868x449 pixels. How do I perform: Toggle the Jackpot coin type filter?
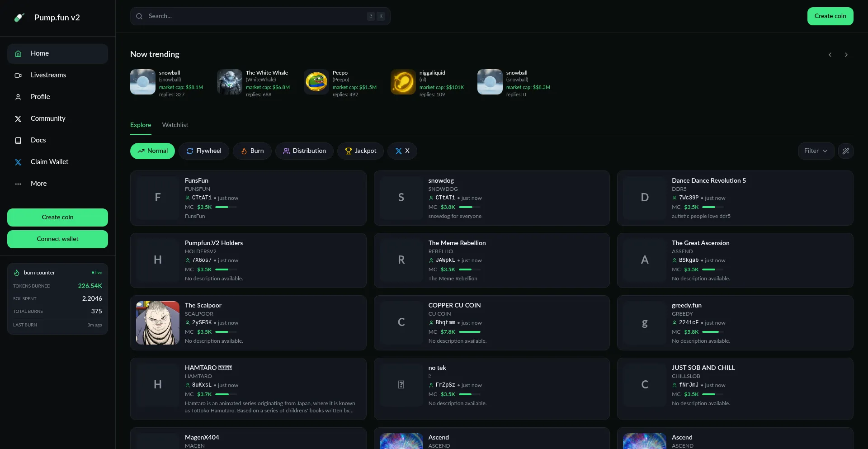360,151
